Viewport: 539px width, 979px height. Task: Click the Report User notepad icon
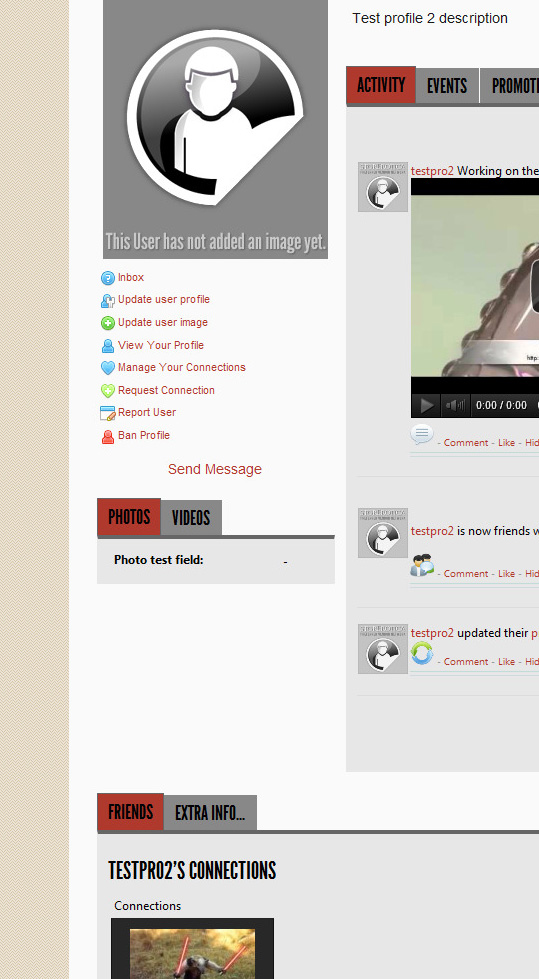pyautogui.click(x=107, y=413)
